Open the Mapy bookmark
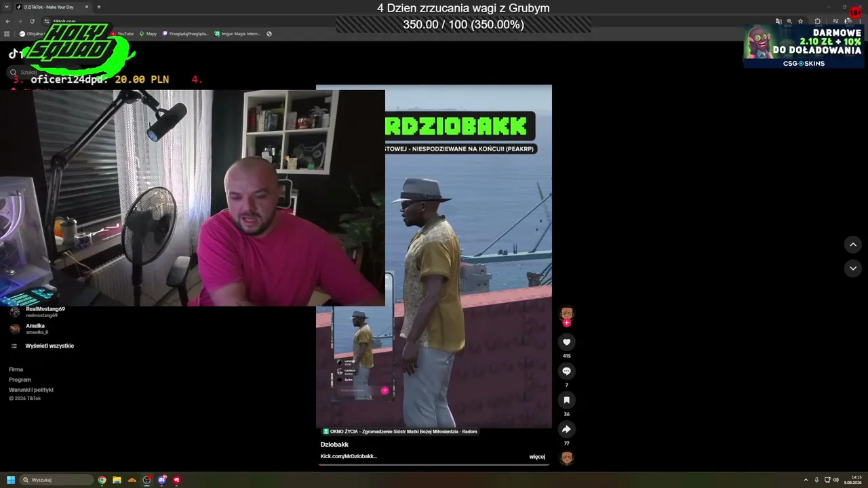The image size is (868, 488). pyautogui.click(x=148, y=34)
